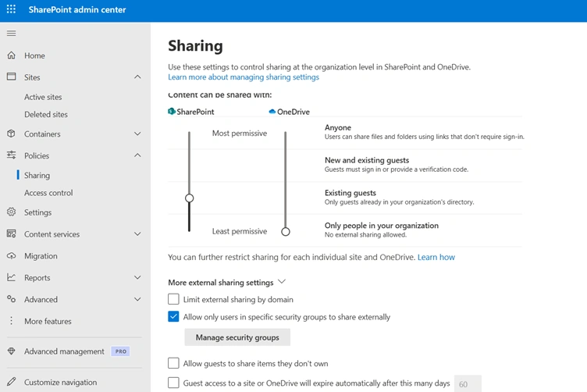This screenshot has height=392, width=587.
Task: Open More features in navigation
Action: point(48,321)
